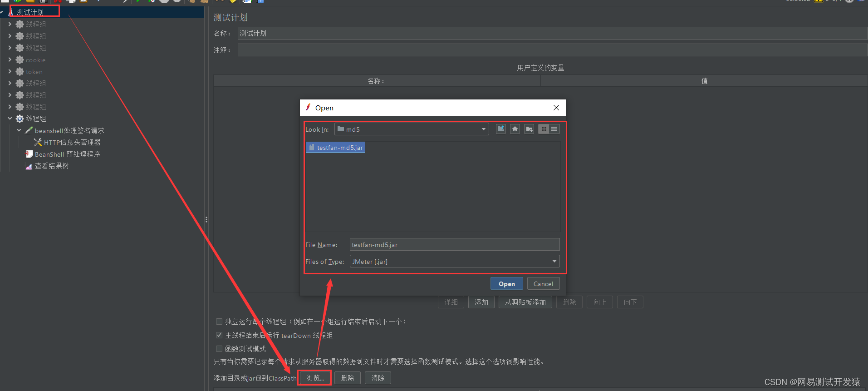Click the wrench icon of HTTP信息头管理器
The height and width of the screenshot is (391, 868).
point(38,142)
